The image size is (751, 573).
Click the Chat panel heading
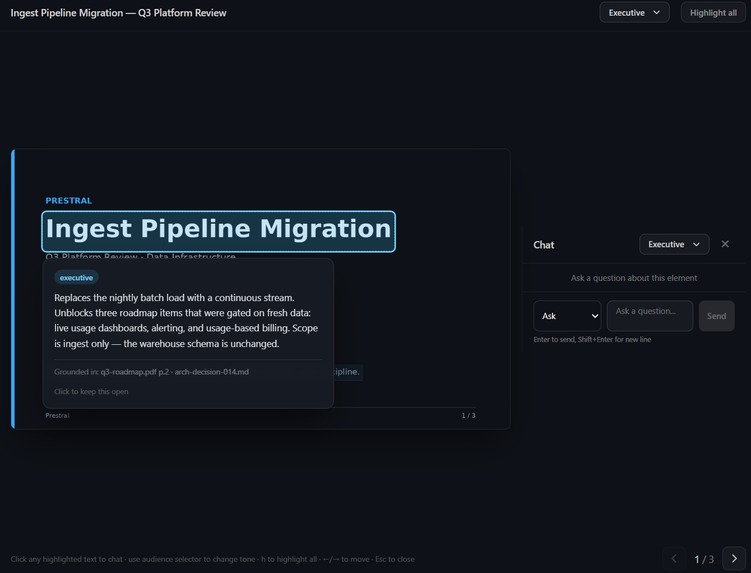(x=544, y=245)
